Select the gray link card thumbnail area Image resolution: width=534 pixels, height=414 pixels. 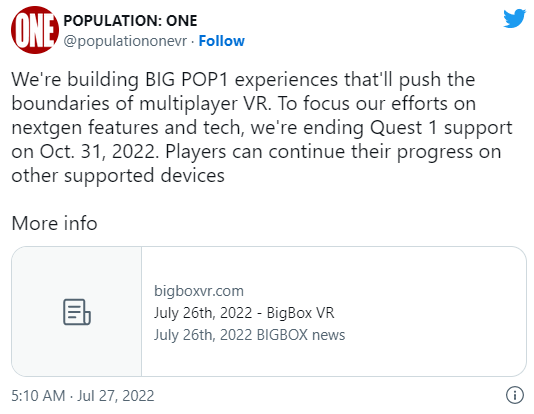(x=77, y=312)
